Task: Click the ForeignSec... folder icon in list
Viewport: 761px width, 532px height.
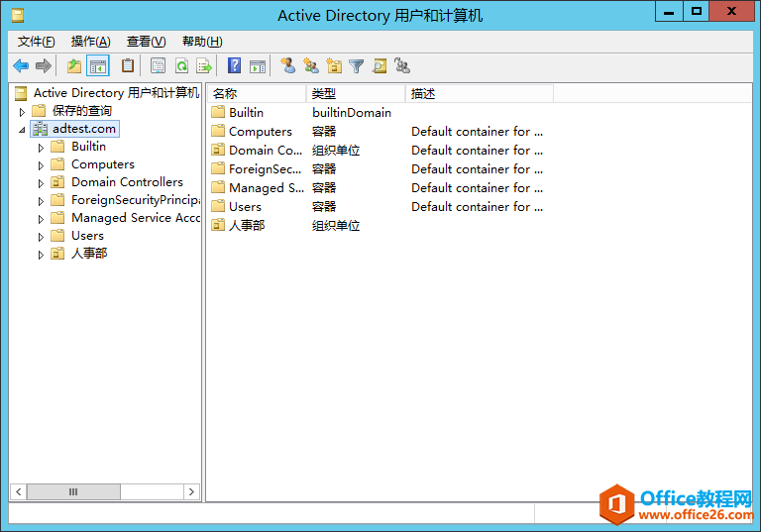Action: click(218, 168)
